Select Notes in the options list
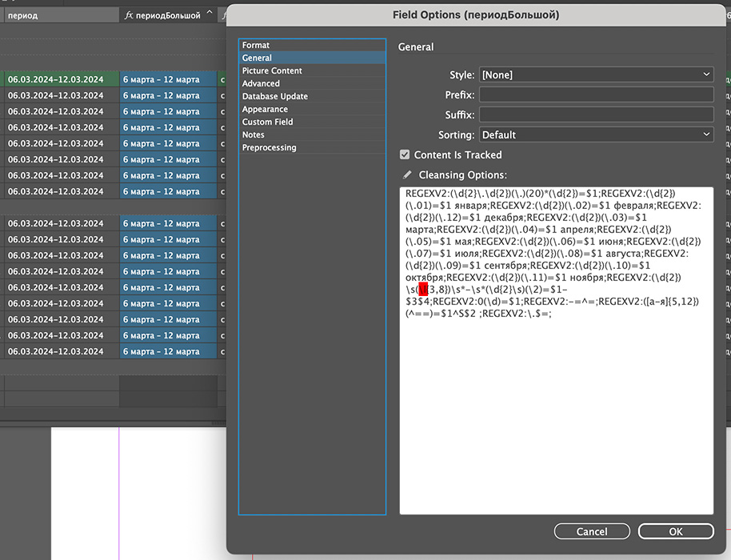This screenshot has height=560, width=731. pos(312,134)
